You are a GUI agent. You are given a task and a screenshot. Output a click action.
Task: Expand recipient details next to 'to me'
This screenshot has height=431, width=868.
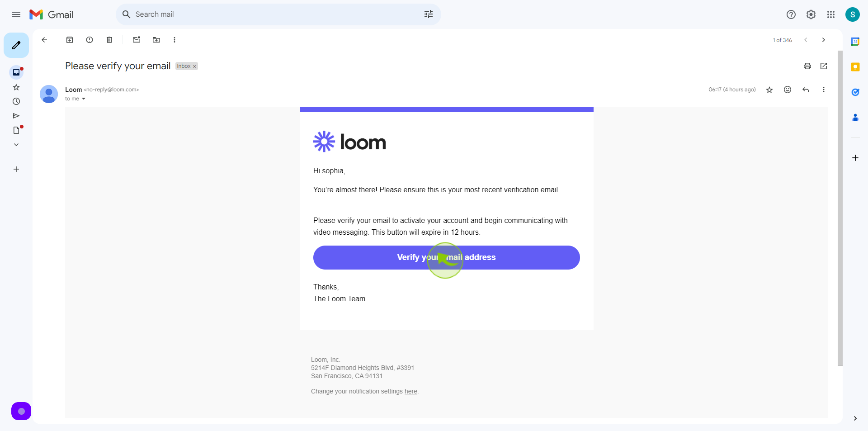click(x=84, y=99)
